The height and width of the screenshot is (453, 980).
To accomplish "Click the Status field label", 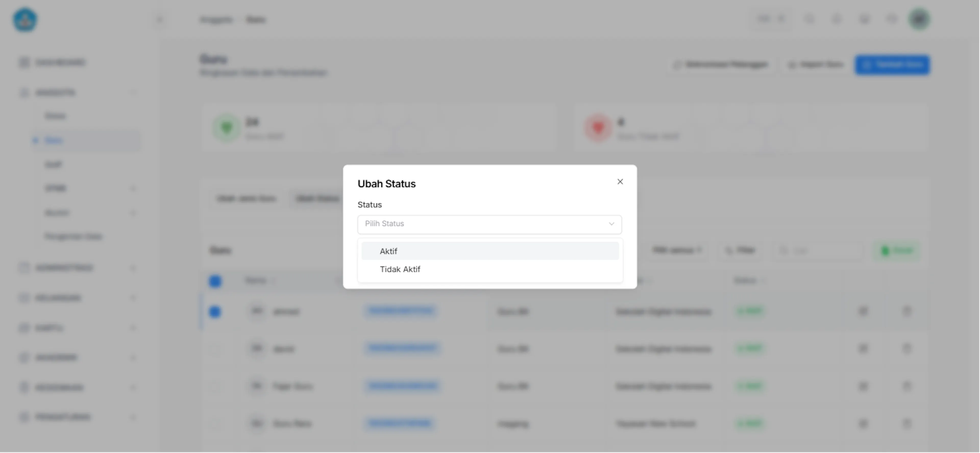I will [x=369, y=205].
